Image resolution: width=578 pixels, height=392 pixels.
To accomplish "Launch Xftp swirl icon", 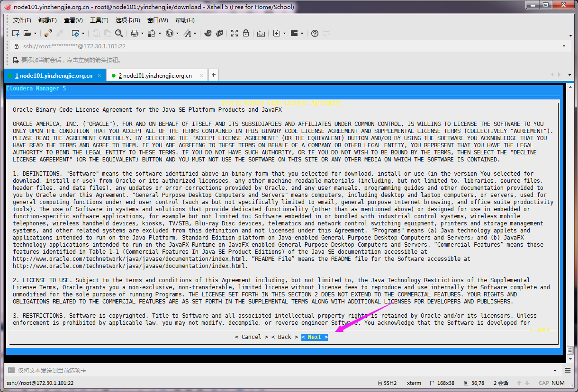I will coord(208,33).
